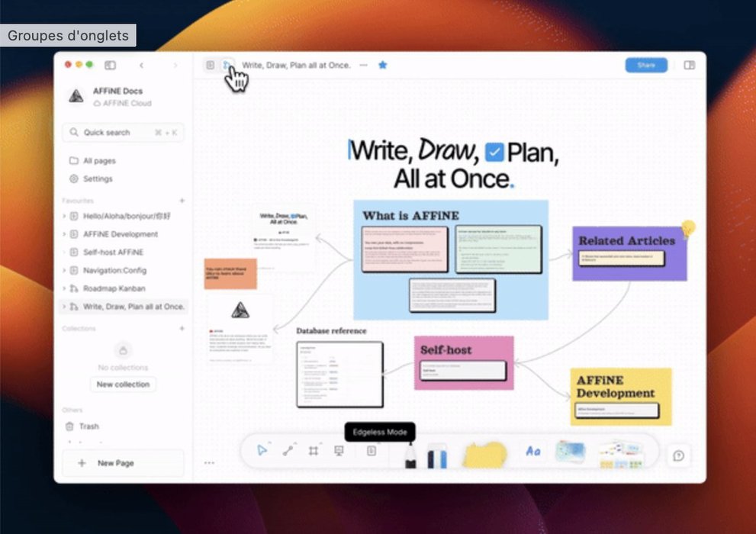
Task: Select the pointer tool in bottom toolbar
Action: tap(262, 451)
